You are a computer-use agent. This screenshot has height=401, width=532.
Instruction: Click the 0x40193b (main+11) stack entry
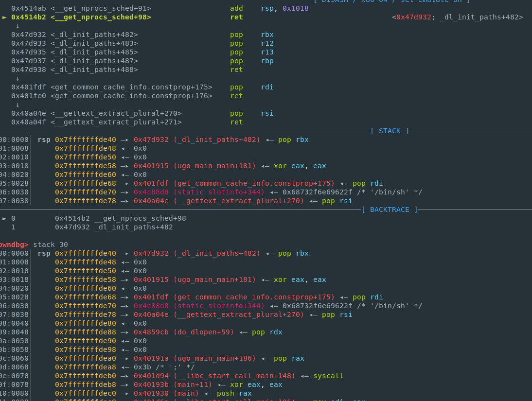(173, 384)
